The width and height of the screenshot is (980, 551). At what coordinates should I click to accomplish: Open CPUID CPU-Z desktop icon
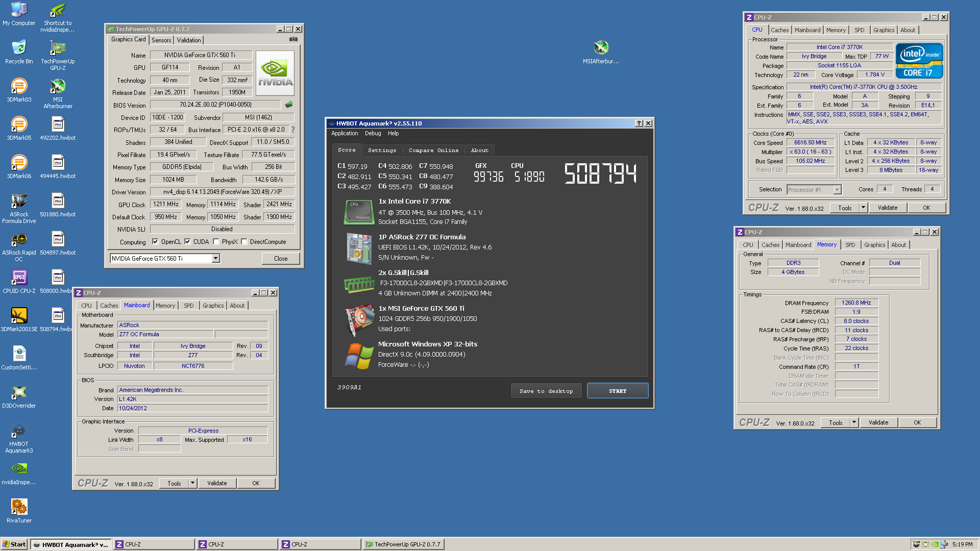[x=19, y=282]
